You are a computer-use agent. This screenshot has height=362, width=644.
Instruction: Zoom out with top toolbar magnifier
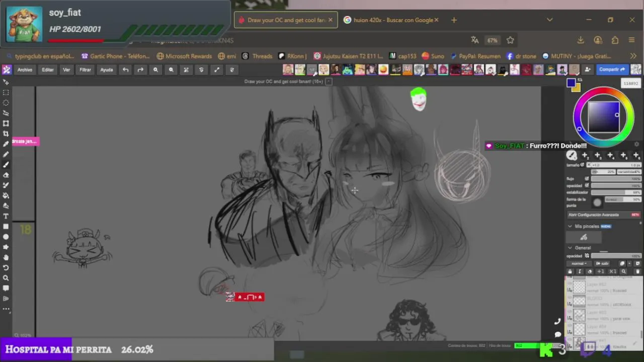tap(171, 70)
